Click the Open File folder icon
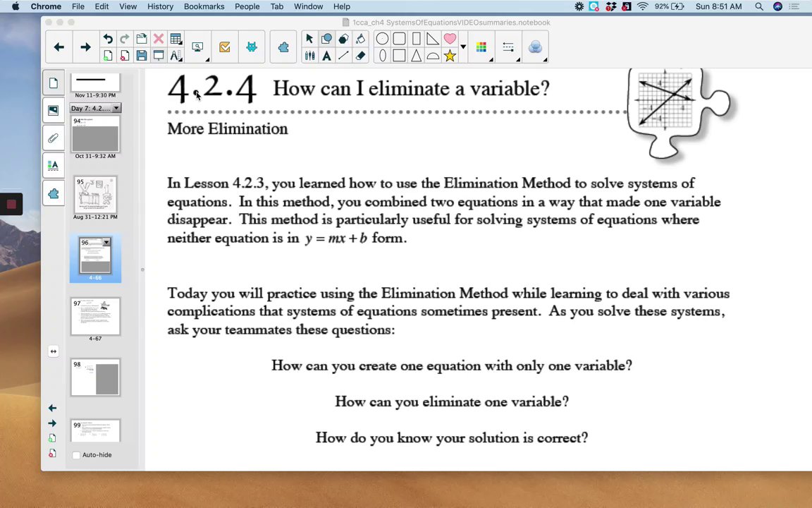Viewport: 812px width, 508px height. (142, 39)
